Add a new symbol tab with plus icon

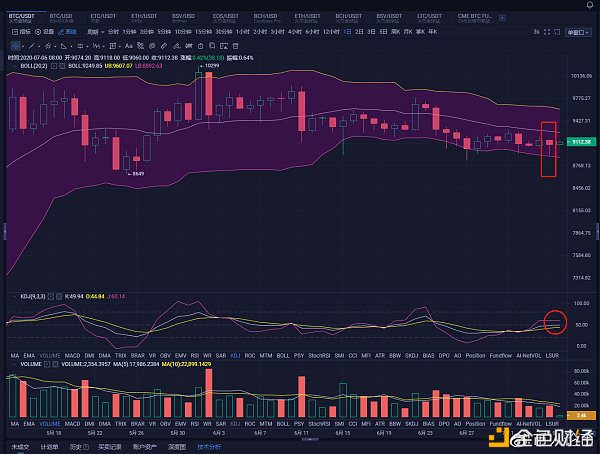coord(502,18)
